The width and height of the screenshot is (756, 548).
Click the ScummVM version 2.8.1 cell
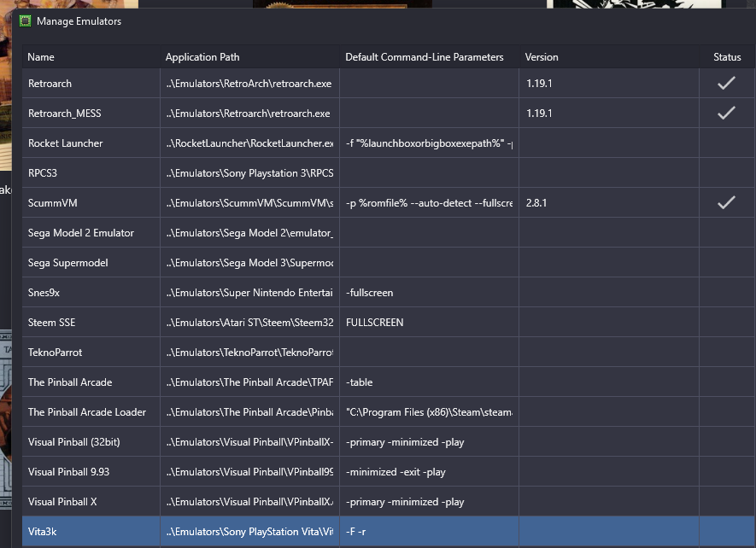[x=537, y=203]
